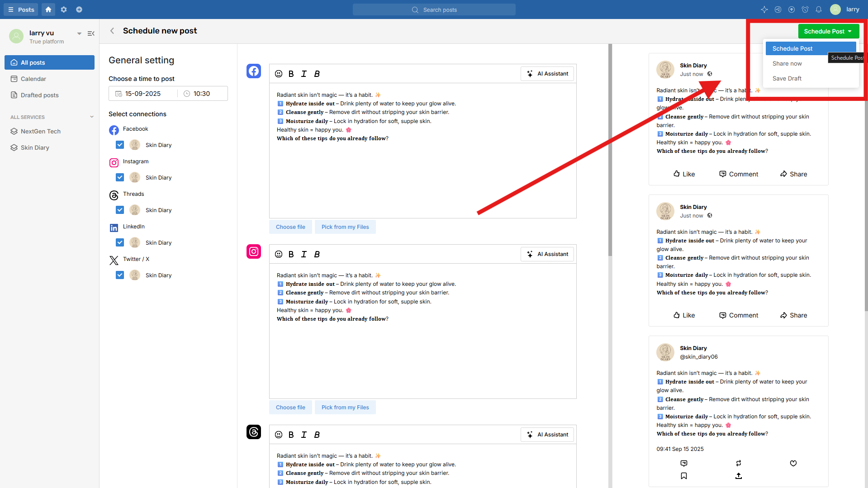Open settings gear icon in top bar
Viewport: 868px width, 488px height.
[64, 9]
